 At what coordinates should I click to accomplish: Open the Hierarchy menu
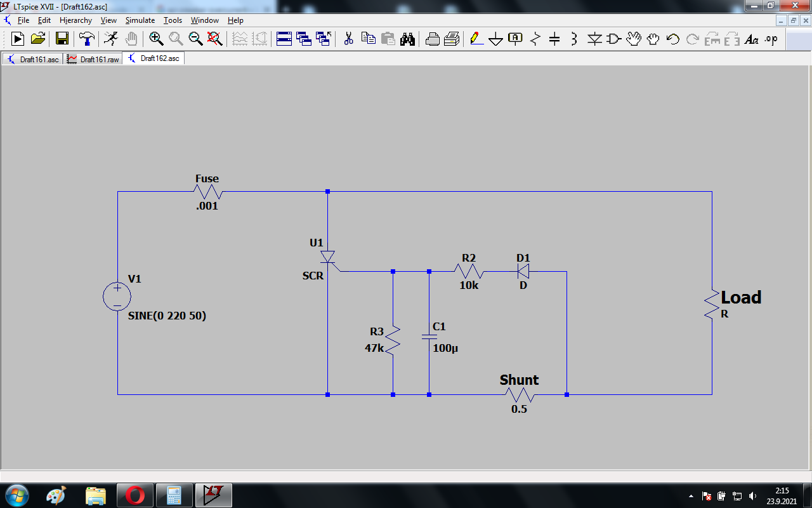pos(75,20)
